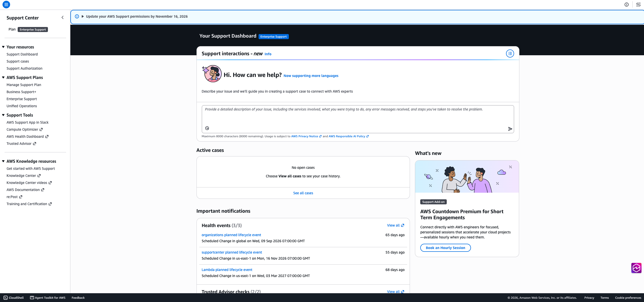Book an Hourly Session button
Viewport: 644px width, 302px height.
click(445, 248)
